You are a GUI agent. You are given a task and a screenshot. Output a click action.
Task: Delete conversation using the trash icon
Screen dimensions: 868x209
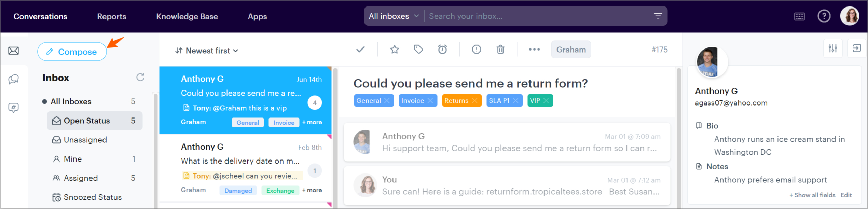[x=500, y=50]
